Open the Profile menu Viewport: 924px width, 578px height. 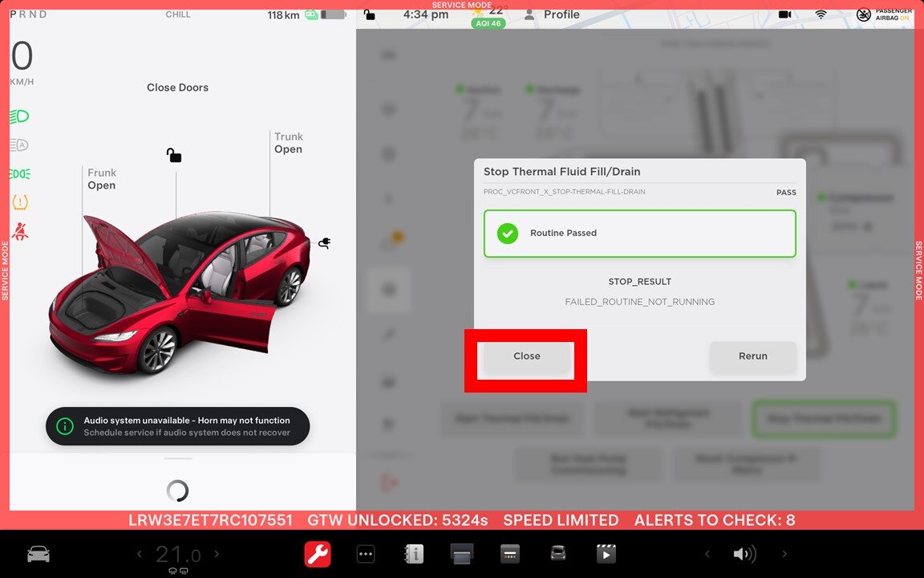click(x=552, y=14)
